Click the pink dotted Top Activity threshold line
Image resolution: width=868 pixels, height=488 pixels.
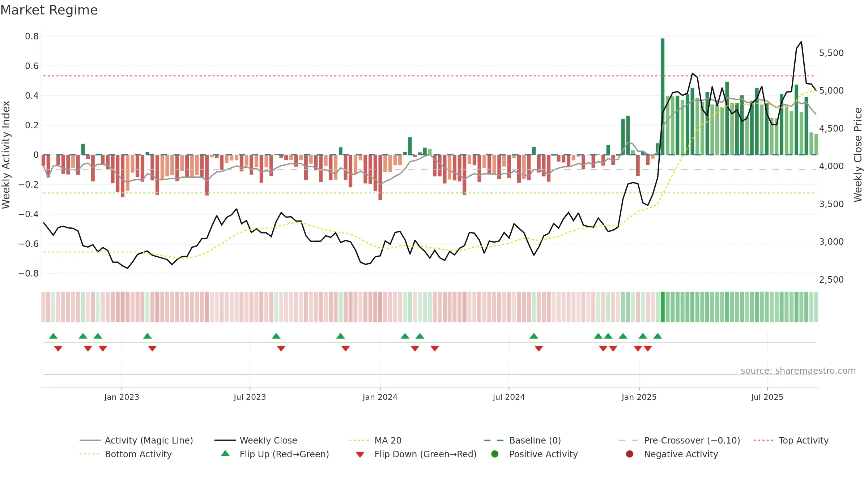(x=430, y=76)
